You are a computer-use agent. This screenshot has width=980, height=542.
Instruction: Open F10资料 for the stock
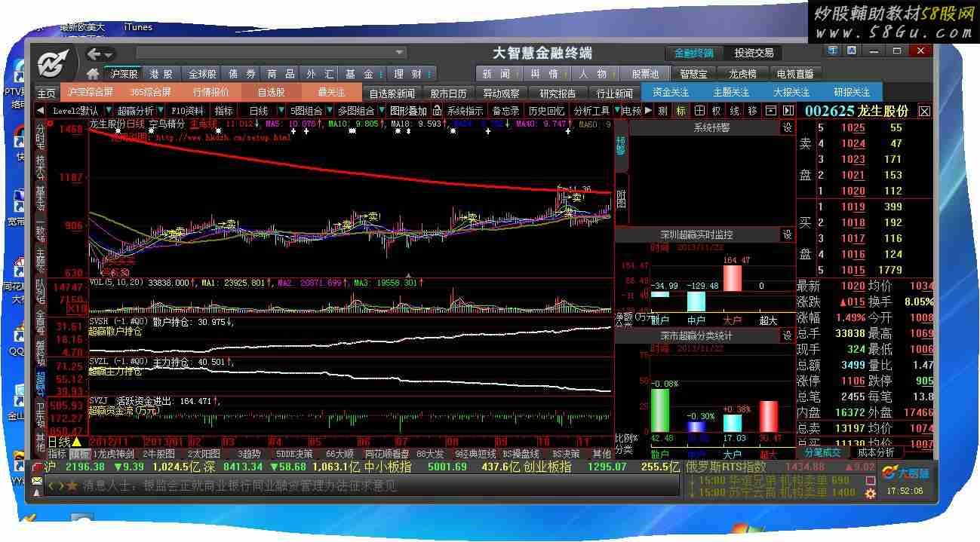(188, 111)
